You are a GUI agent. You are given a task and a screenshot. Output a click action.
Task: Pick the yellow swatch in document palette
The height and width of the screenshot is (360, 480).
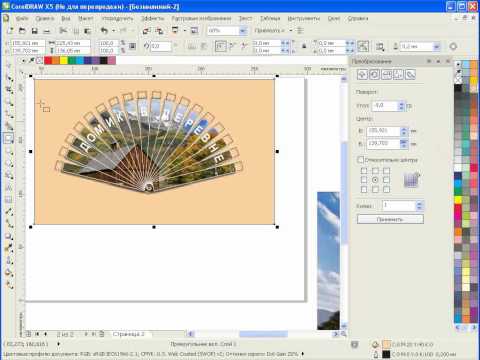[x=64, y=60]
